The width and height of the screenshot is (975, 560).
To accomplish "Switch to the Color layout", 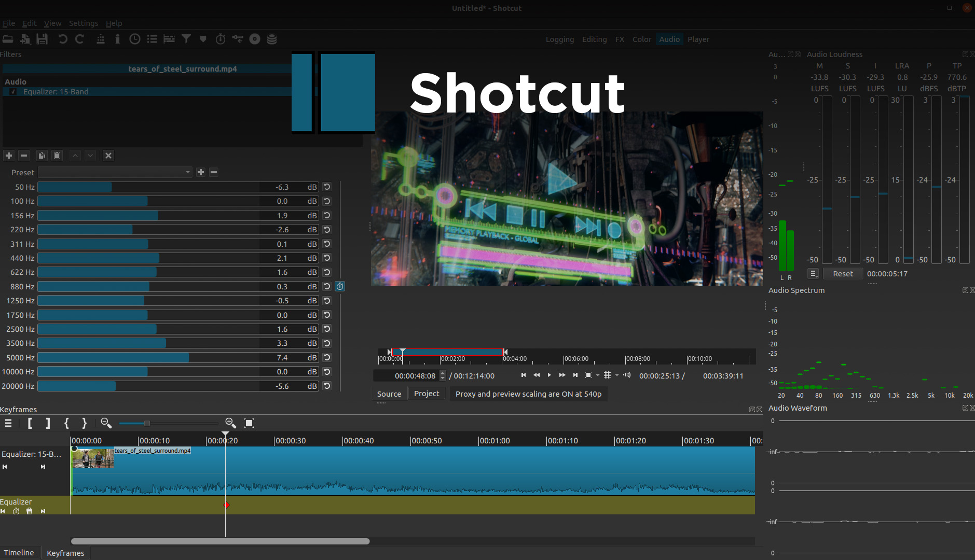I will point(642,39).
